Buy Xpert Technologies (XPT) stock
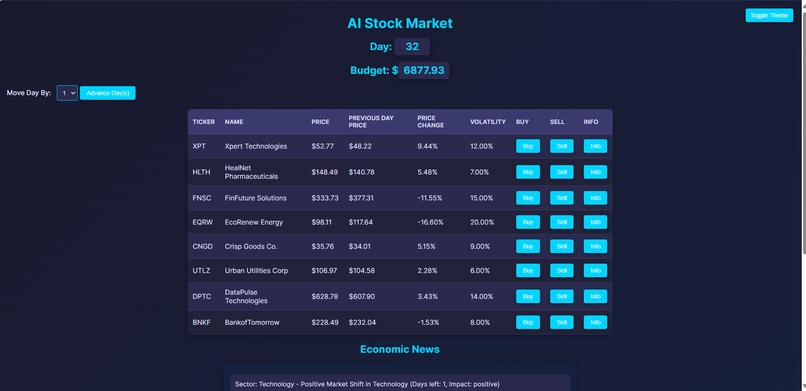806x391 pixels. 528,146
